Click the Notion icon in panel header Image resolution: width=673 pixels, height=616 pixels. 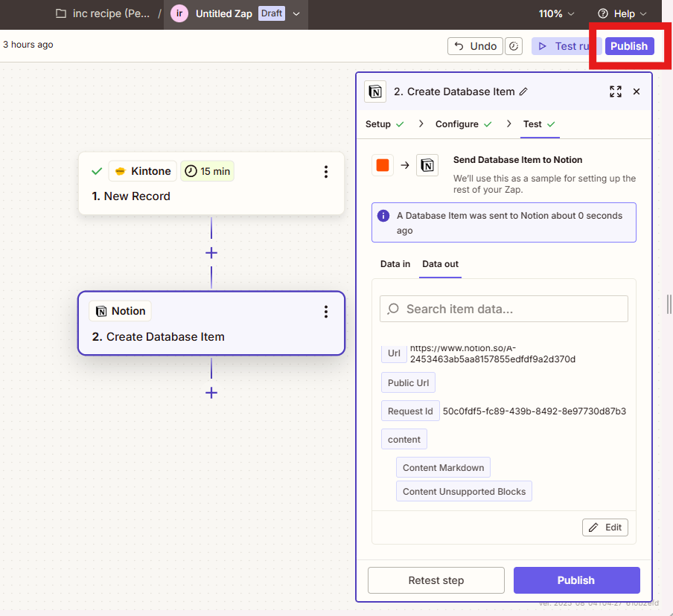pos(375,92)
